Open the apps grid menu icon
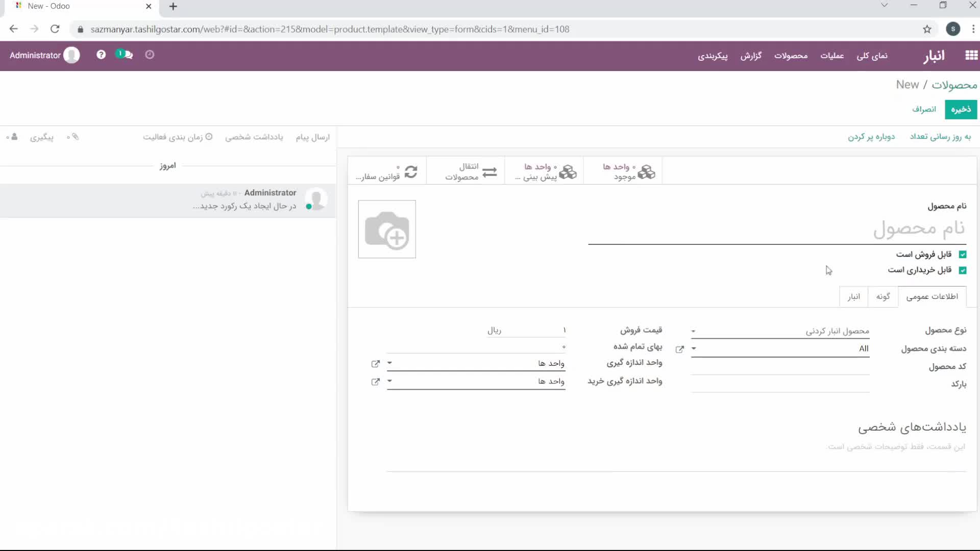The height and width of the screenshot is (551, 980). pos(971,55)
